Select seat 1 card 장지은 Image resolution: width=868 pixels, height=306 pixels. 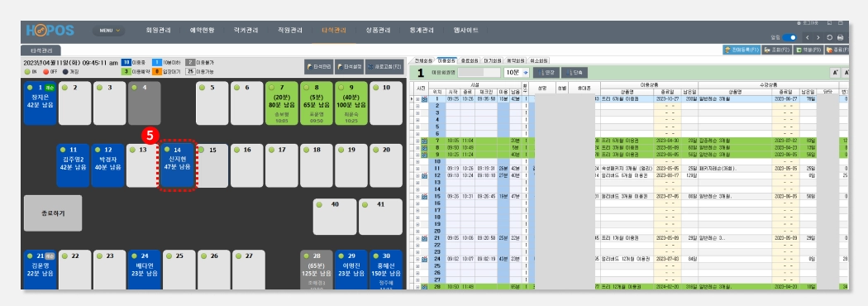pyautogui.click(x=41, y=103)
